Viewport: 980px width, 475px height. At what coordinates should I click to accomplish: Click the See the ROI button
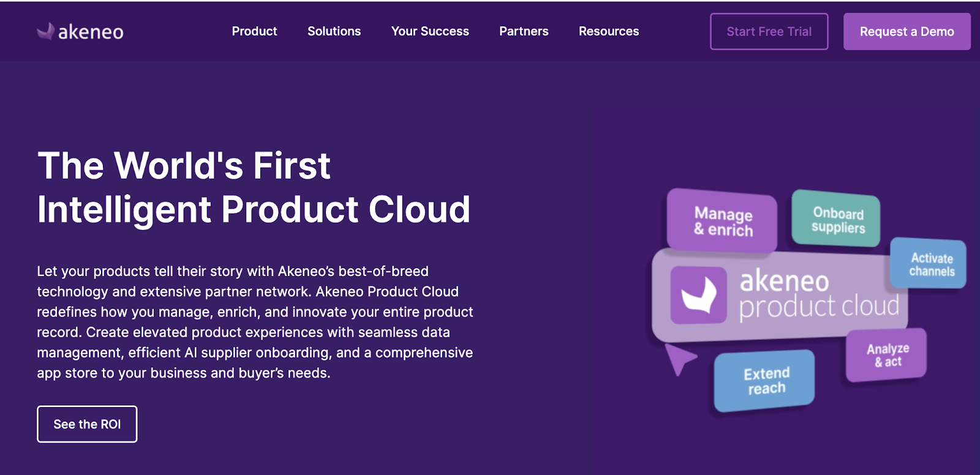tap(87, 424)
